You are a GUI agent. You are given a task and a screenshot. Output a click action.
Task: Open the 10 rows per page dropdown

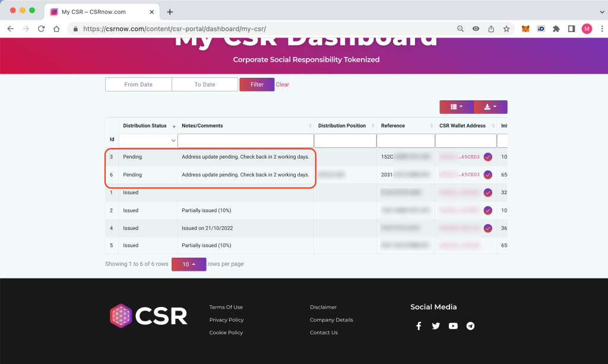189,264
